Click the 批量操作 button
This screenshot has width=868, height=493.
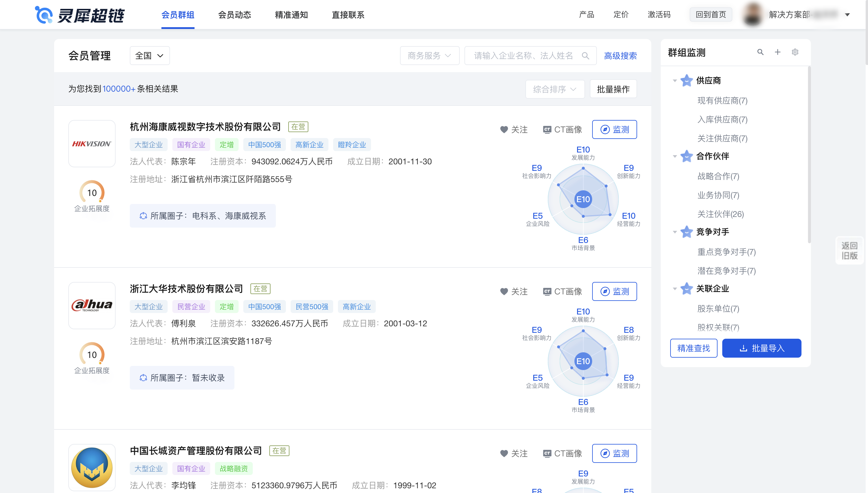click(x=613, y=89)
